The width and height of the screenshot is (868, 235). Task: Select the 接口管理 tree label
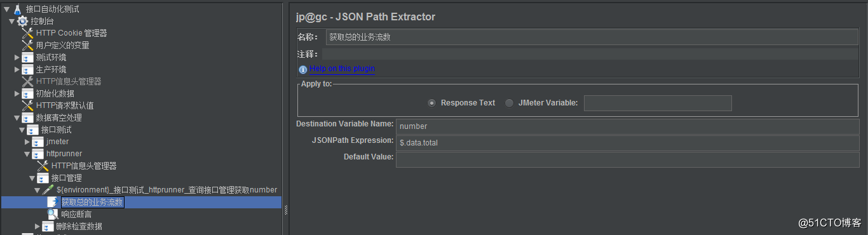pos(66,178)
